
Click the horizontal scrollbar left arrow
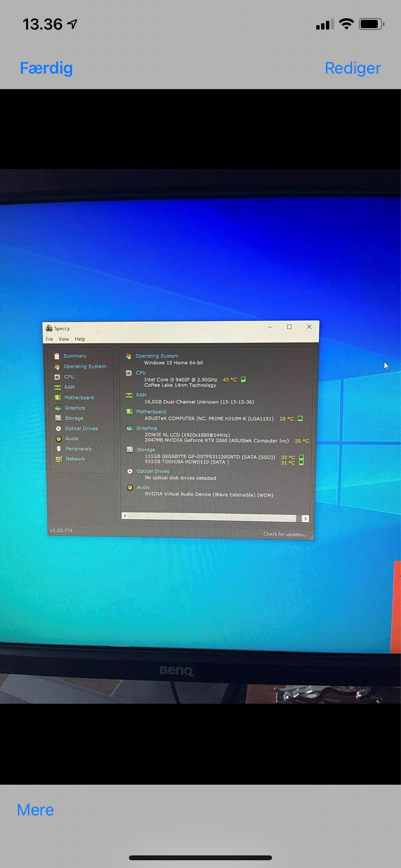[x=125, y=516]
